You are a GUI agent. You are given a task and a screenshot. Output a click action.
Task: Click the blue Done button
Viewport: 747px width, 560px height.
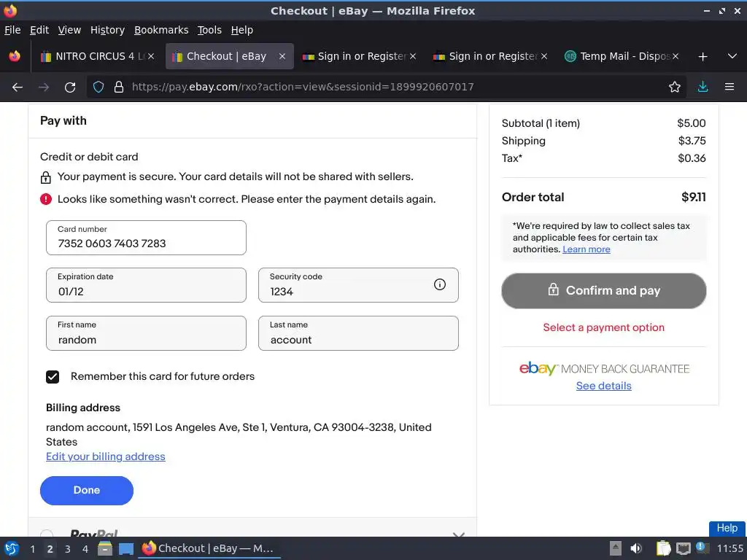coord(87,491)
